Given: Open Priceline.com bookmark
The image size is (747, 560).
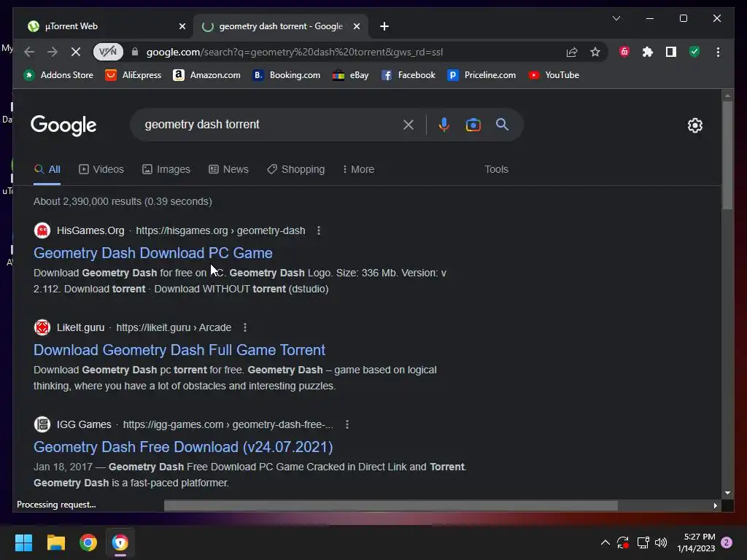Looking at the screenshot, I should click(x=481, y=75).
